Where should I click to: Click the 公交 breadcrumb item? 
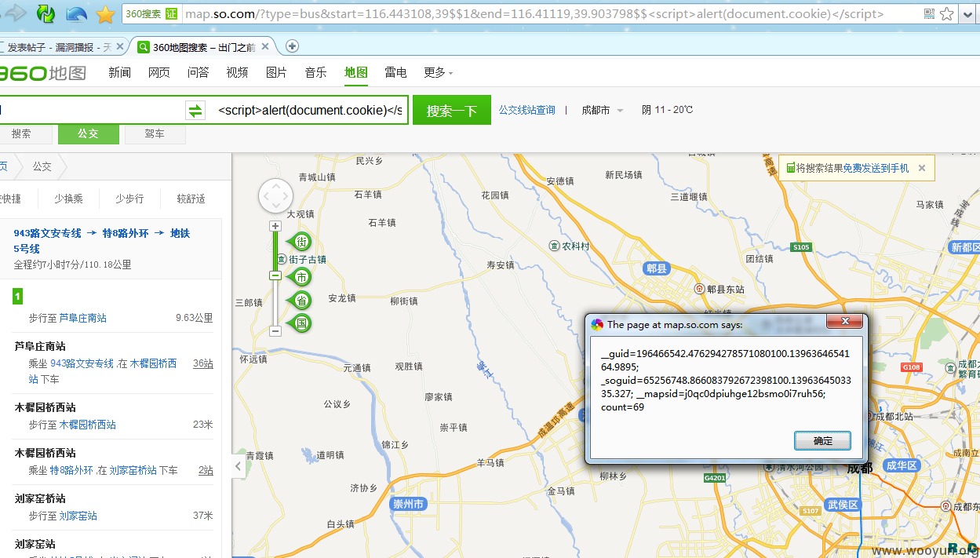tap(42, 166)
